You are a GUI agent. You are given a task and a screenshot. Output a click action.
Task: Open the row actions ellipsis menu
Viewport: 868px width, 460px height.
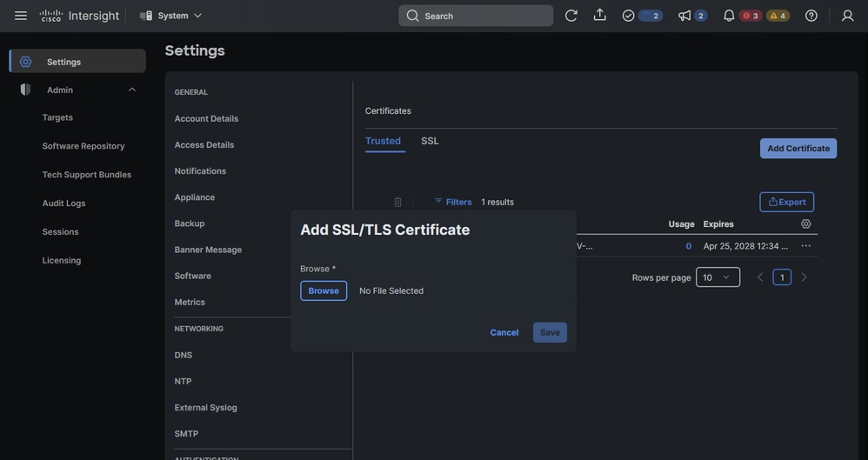click(806, 246)
